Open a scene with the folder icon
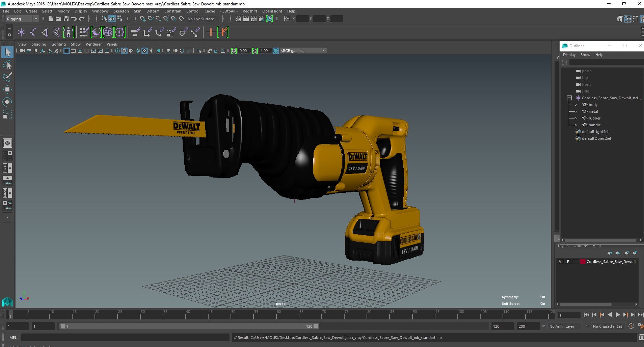644x347 pixels. click(x=58, y=19)
